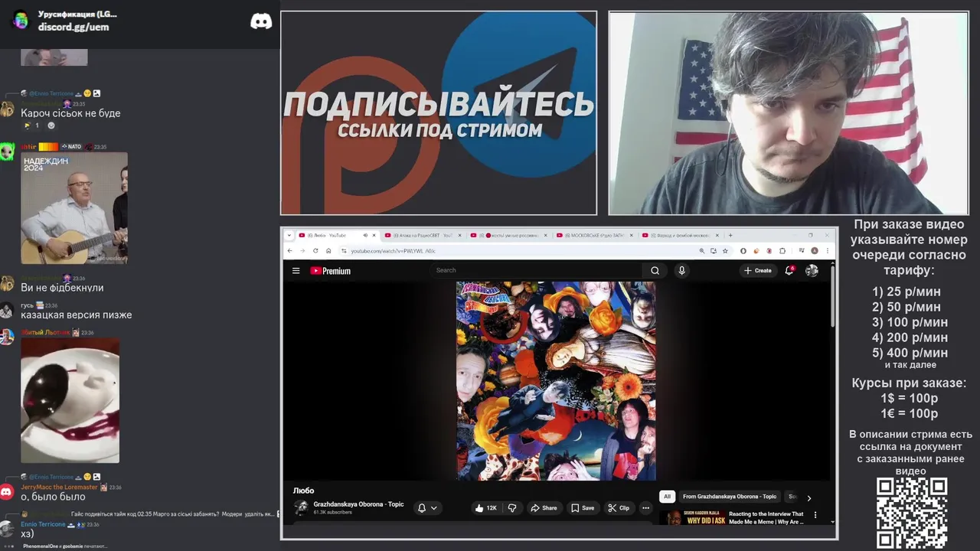This screenshot has width=980, height=551.
Task: Open the browser extensions puzzle icon
Action: [782, 251]
